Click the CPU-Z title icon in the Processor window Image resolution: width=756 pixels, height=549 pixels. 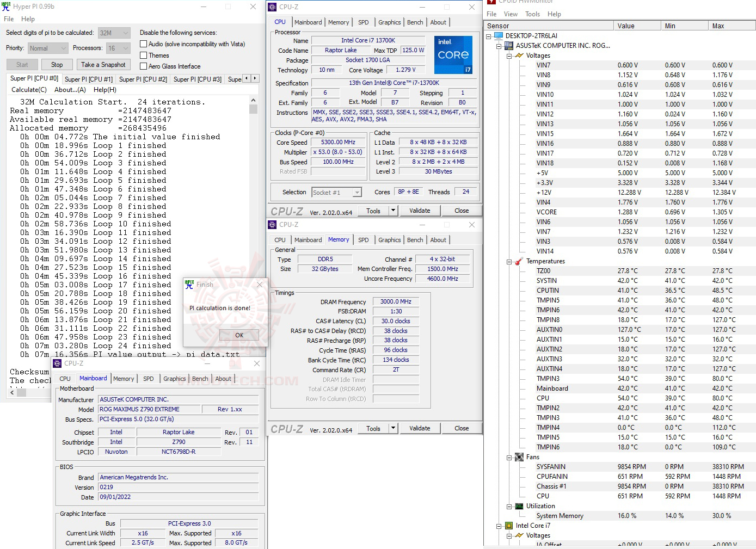click(272, 7)
